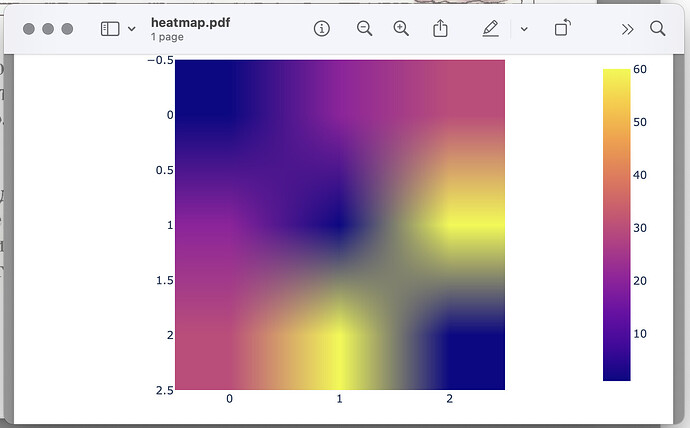Click the heatmap color scale bar

617,225
